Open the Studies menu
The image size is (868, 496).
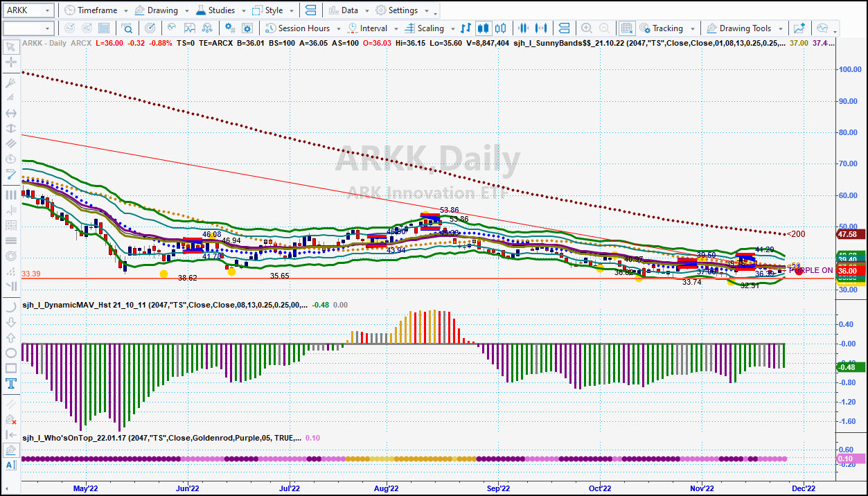click(217, 10)
